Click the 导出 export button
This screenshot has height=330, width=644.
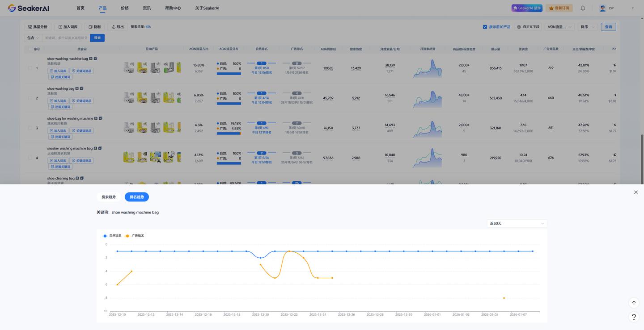(x=118, y=27)
